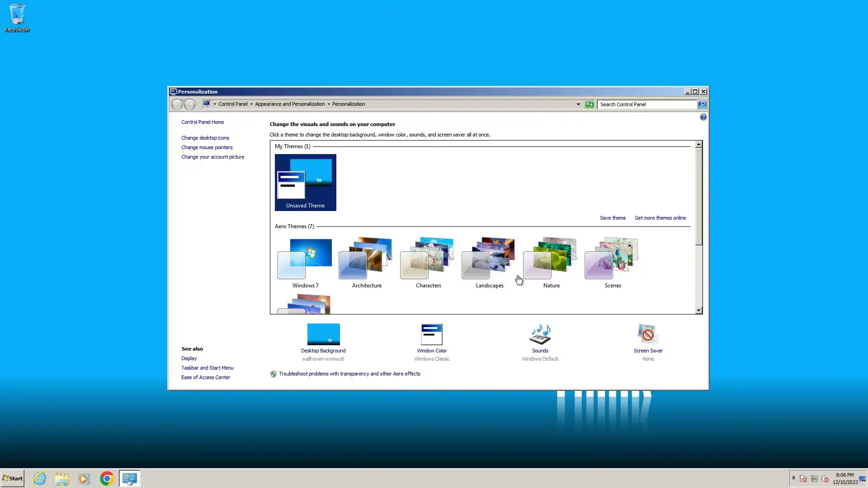Expand the Control Panel breadcrumb arrow

coord(251,104)
